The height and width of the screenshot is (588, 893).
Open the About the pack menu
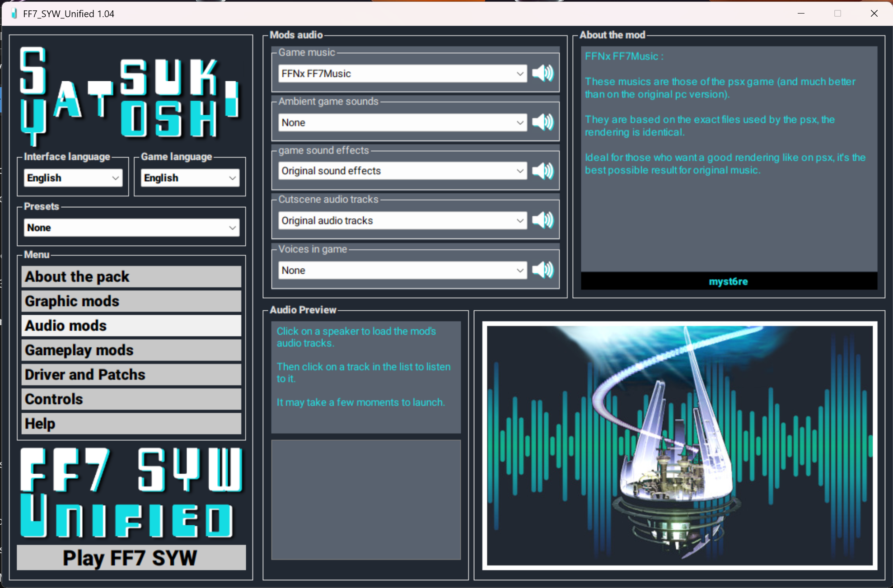(x=131, y=276)
